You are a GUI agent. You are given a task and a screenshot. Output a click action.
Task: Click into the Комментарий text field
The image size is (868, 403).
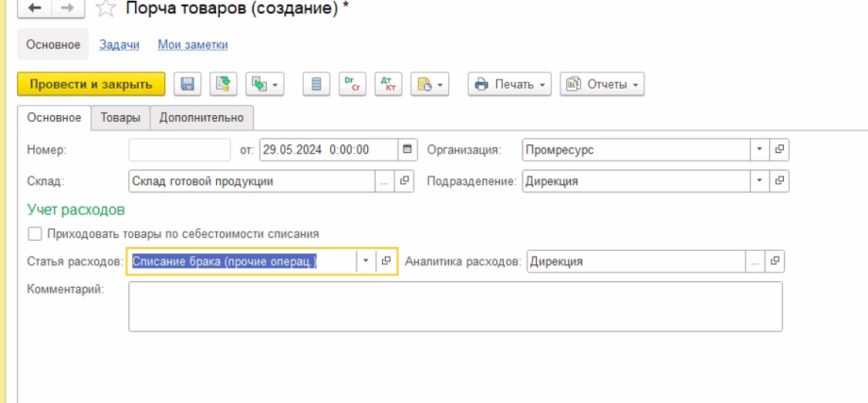(x=455, y=306)
